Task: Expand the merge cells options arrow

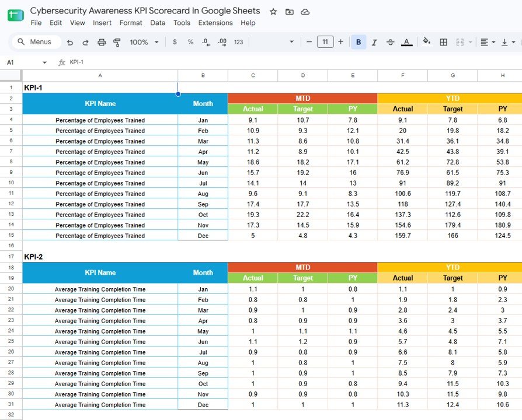Action: click(x=471, y=42)
